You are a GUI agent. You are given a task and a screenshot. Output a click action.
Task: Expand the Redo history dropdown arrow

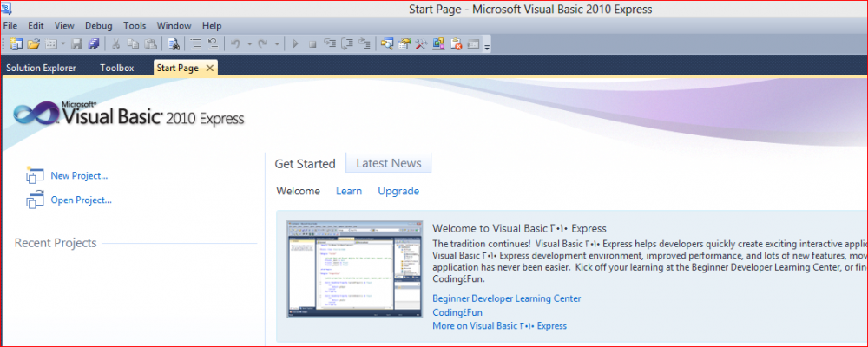pos(277,43)
